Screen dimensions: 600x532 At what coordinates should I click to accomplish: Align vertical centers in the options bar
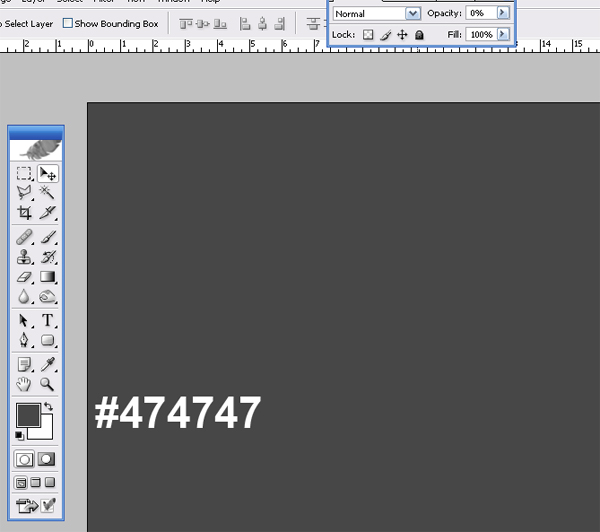203,24
